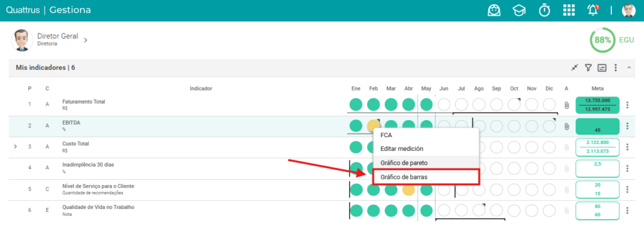Click the Quattrus | Gestiona logo
This screenshot has height=229, width=644.
[48, 10]
